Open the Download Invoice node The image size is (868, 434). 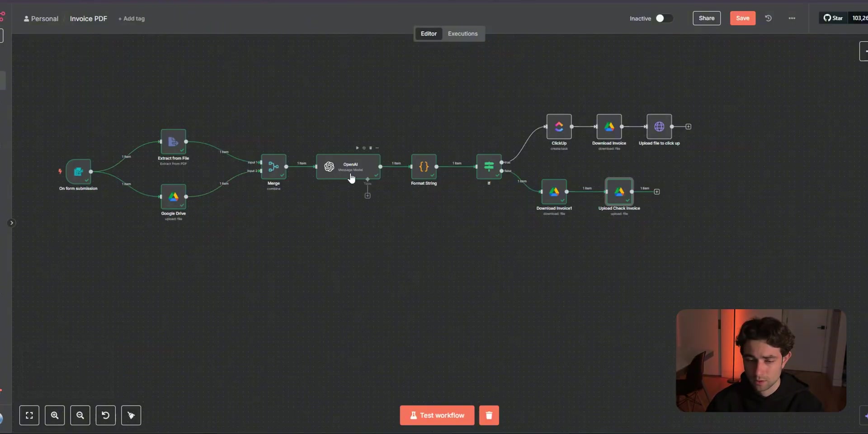point(609,127)
